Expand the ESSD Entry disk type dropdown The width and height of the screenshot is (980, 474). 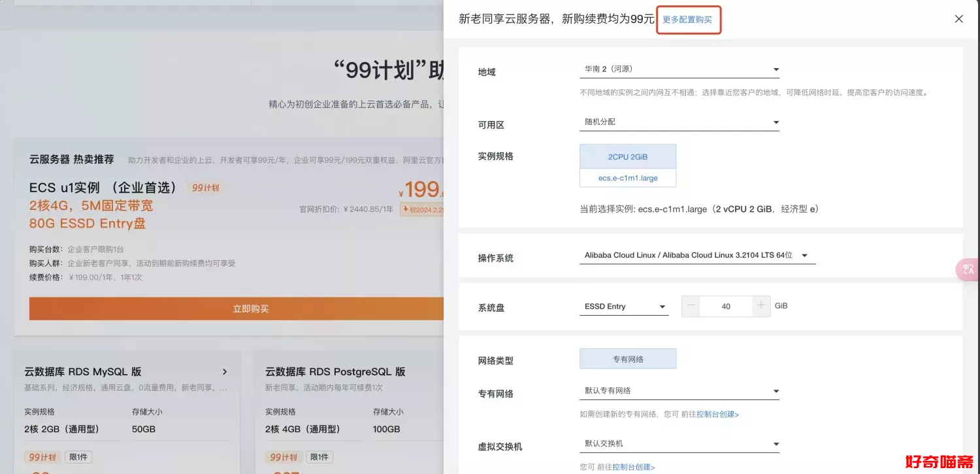[623, 307]
